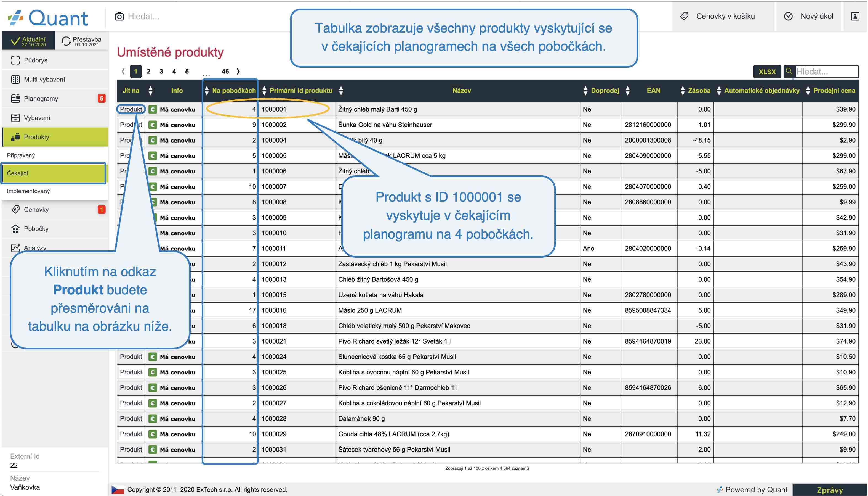The height and width of the screenshot is (496, 868).
Task: Click the green price tag icon for 1000001
Action: coord(153,109)
